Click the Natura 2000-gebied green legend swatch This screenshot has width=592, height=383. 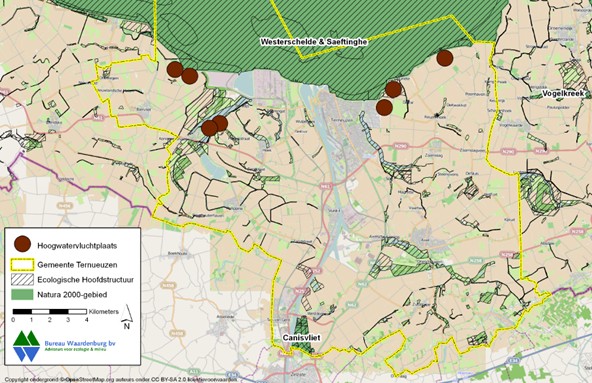pos(23,295)
